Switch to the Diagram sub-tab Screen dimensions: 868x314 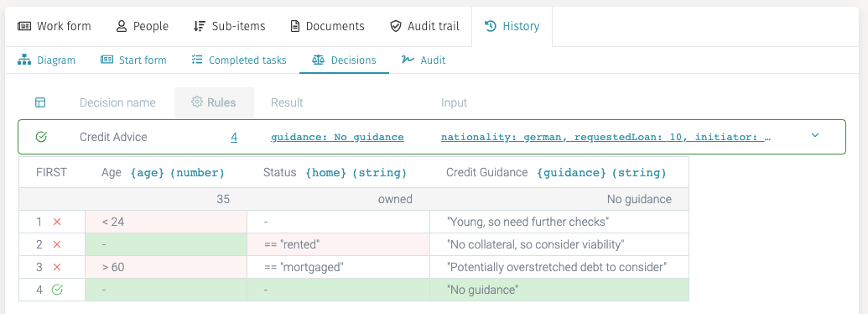[46, 60]
